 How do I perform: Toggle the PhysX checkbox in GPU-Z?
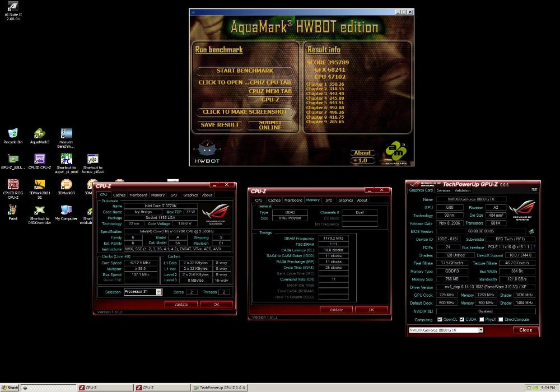click(x=482, y=320)
